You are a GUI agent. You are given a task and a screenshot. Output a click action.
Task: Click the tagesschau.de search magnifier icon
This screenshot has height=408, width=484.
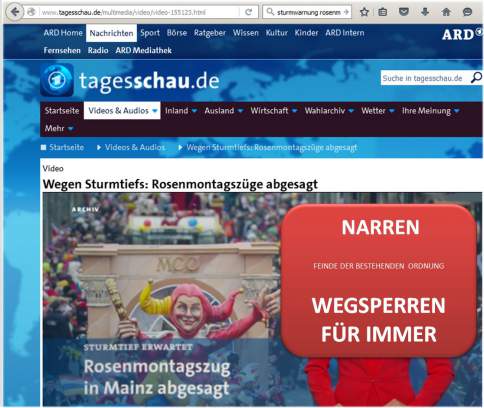tap(476, 78)
